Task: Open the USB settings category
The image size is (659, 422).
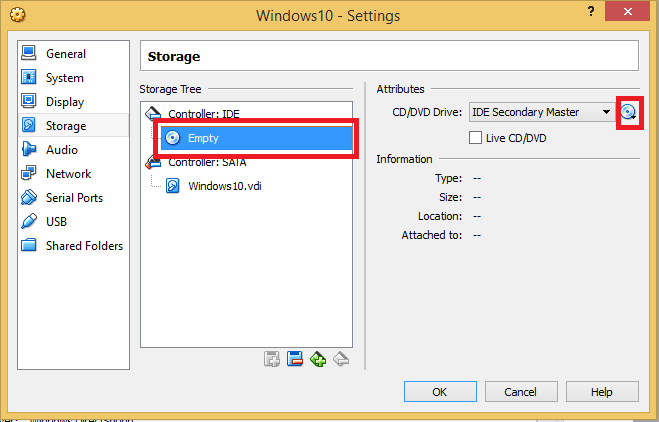Action: tap(74, 221)
